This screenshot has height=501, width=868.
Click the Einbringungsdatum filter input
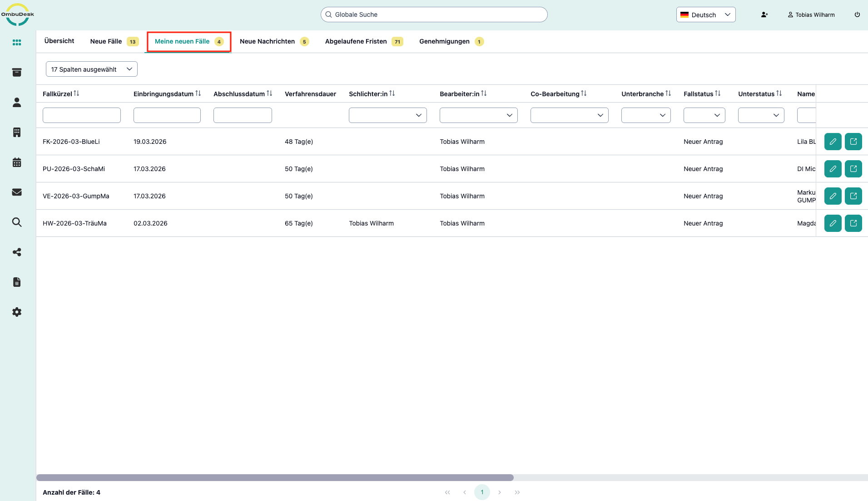[x=167, y=115]
